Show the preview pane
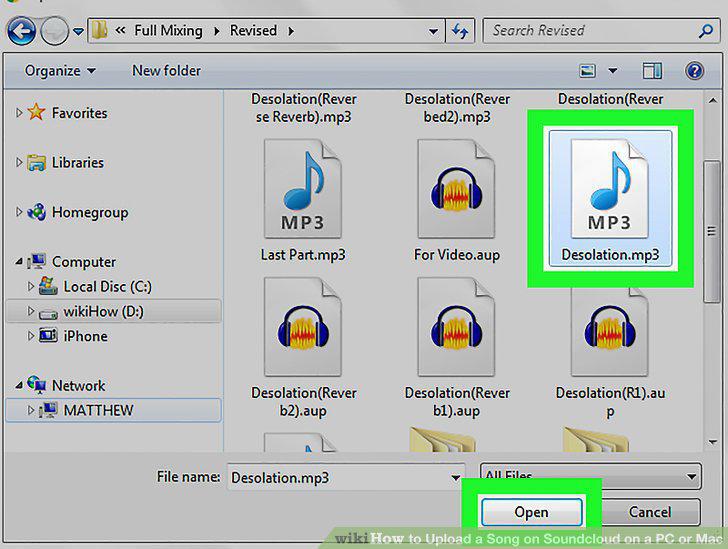This screenshot has height=549, width=728. [652, 71]
